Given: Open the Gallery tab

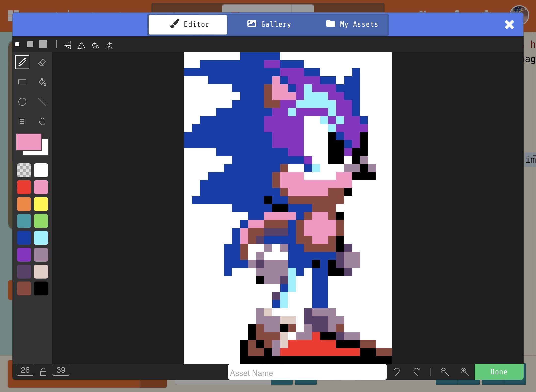Looking at the screenshot, I should (x=269, y=24).
